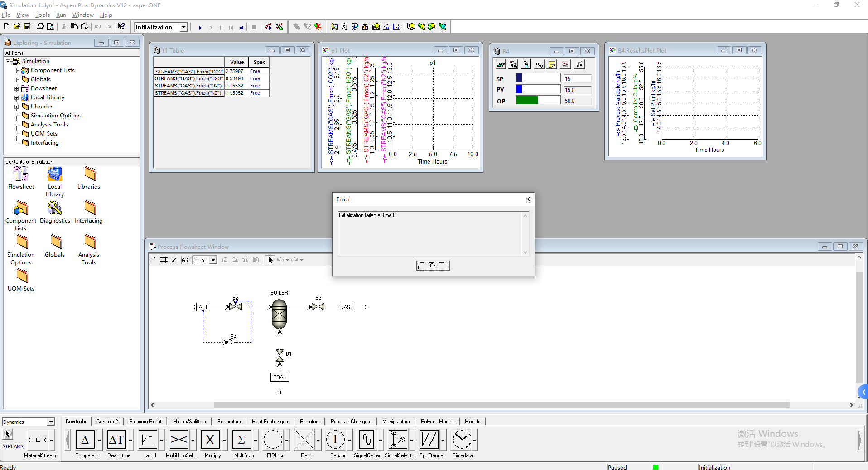Open the Tools menu
Viewport: 868px width, 470px height.
tap(42, 15)
